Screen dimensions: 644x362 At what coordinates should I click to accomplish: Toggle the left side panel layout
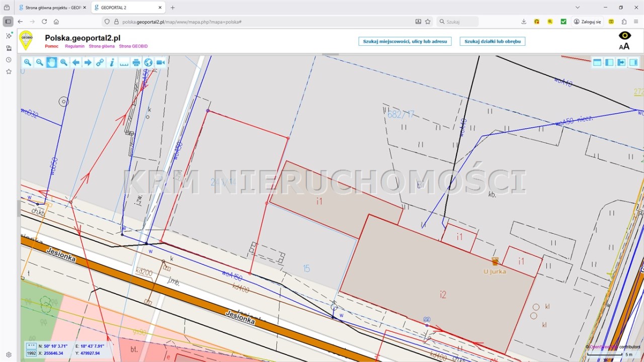(x=609, y=62)
